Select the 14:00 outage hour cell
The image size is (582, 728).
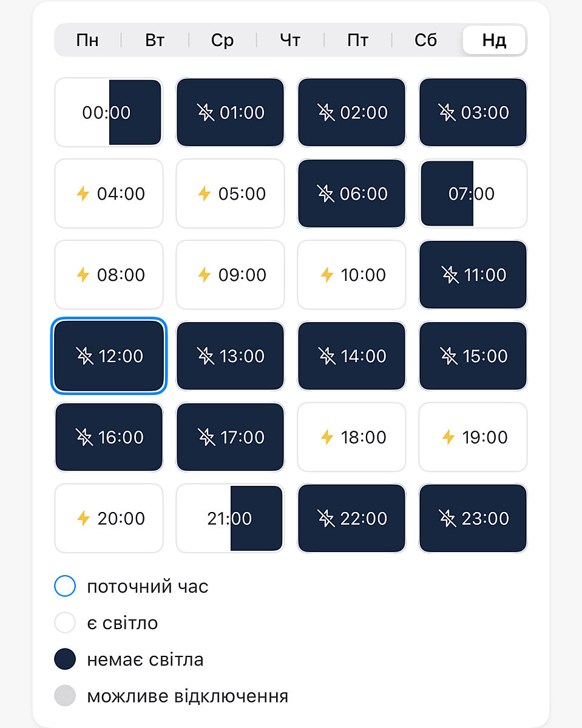(351, 356)
